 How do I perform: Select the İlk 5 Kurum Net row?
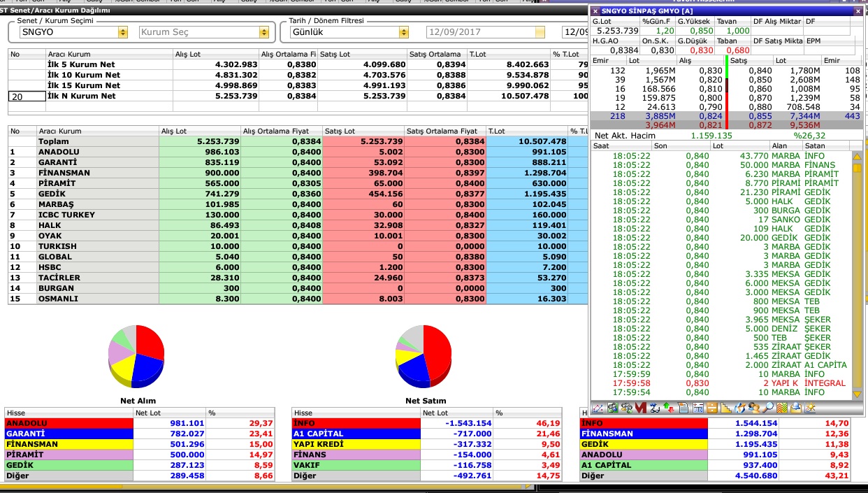coord(298,64)
